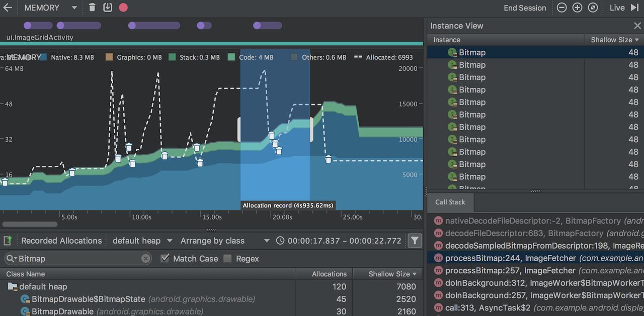Image resolution: width=644 pixels, height=316 pixels.
Task: Switch to the Call Stack tab
Action: pyautogui.click(x=450, y=202)
